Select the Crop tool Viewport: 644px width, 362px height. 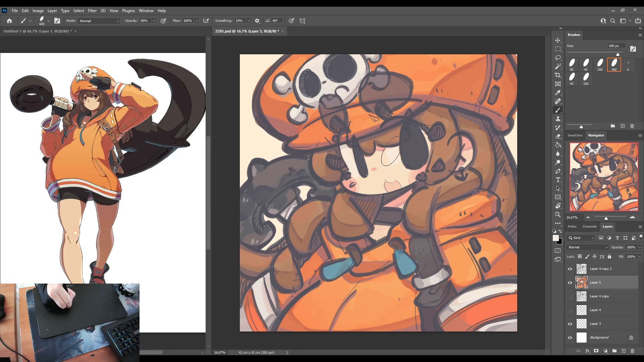pos(558,75)
